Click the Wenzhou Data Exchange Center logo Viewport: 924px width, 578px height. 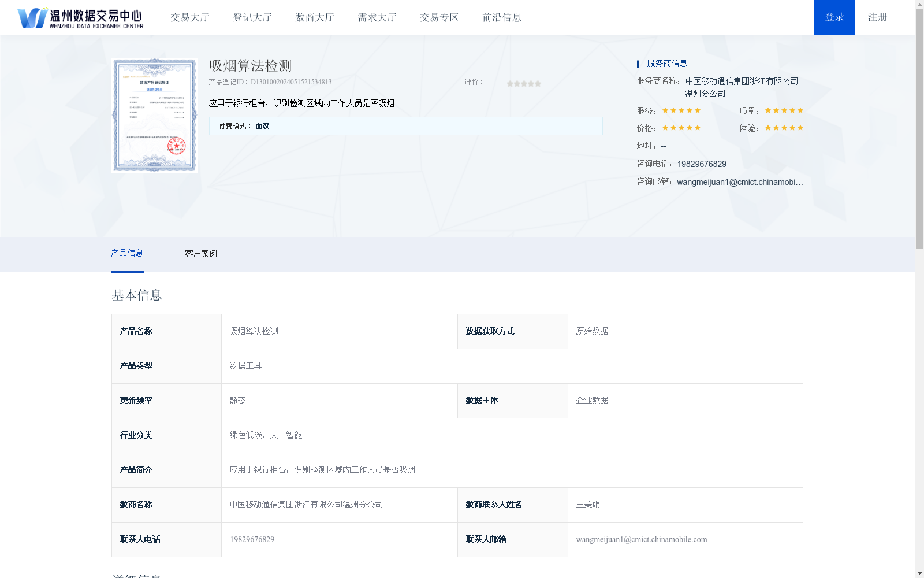pyautogui.click(x=81, y=18)
